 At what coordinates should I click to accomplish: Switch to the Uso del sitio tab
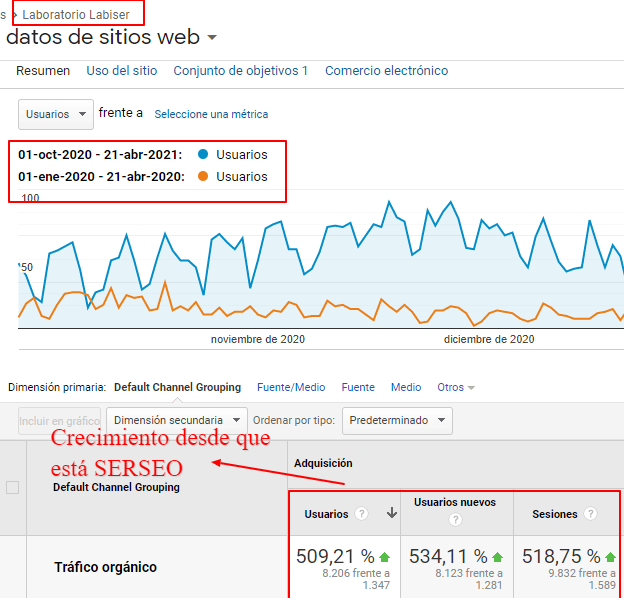point(121,71)
